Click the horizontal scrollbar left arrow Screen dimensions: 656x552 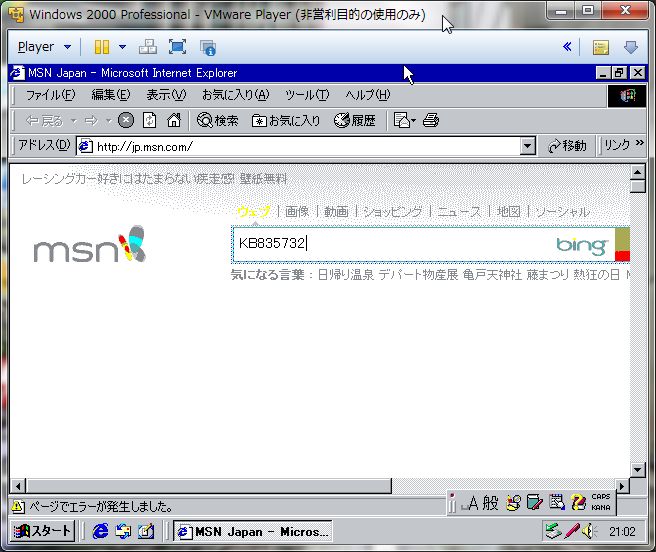pyautogui.click(x=18, y=486)
